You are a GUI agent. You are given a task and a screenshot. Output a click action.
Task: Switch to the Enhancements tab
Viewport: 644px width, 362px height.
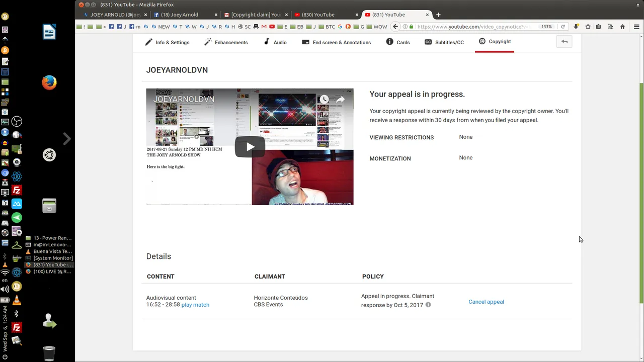(x=226, y=42)
